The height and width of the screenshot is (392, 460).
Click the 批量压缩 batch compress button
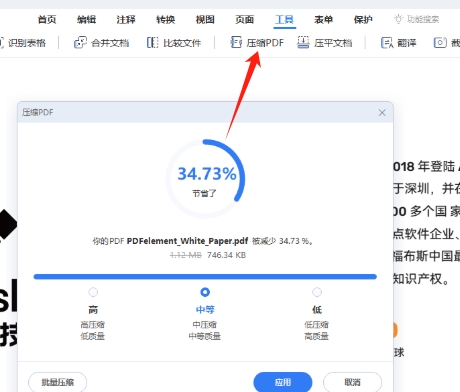58,382
